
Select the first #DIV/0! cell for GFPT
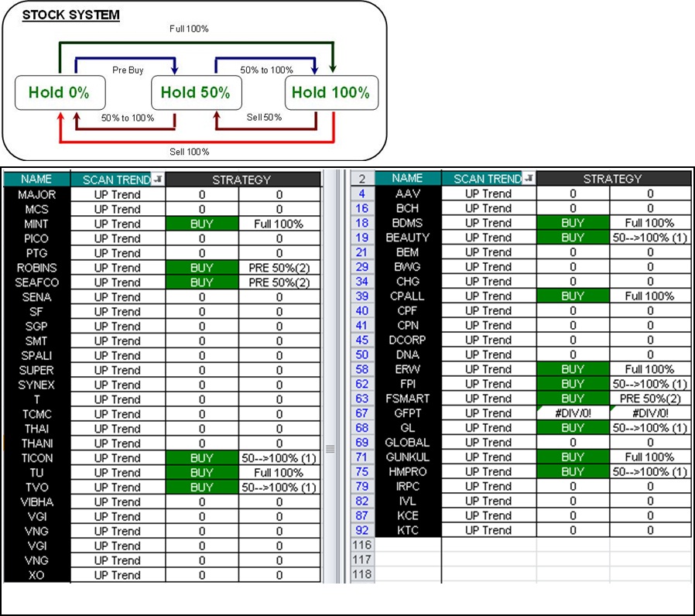573,413
